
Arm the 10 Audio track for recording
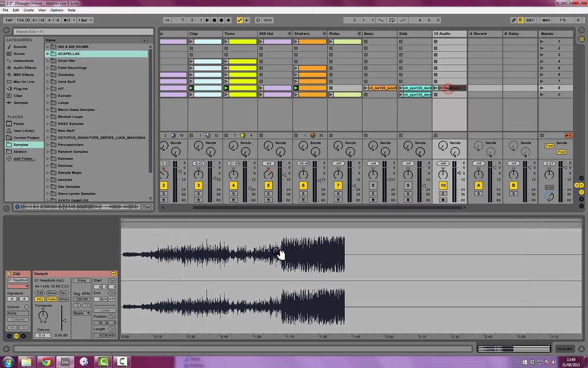[x=443, y=200]
